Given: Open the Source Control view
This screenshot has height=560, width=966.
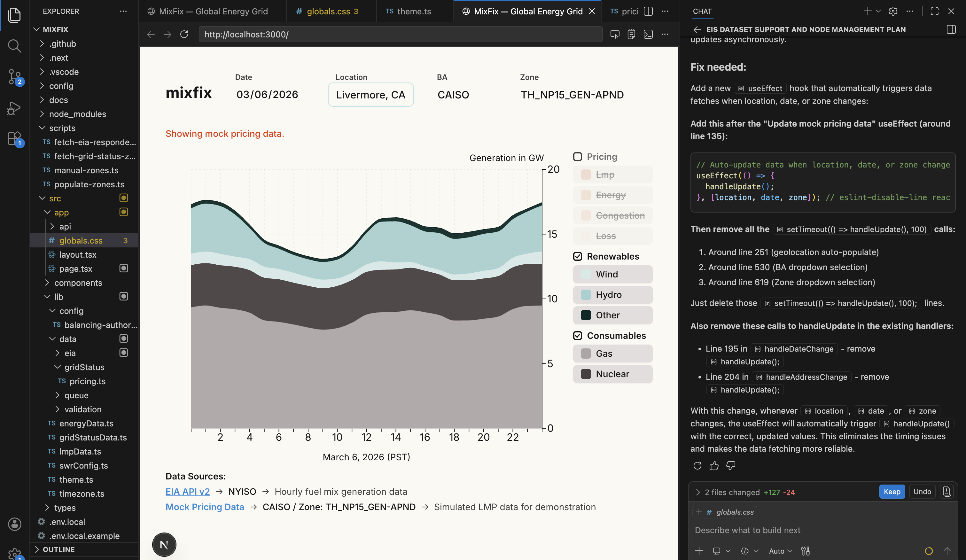Looking at the screenshot, I should point(14,77).
